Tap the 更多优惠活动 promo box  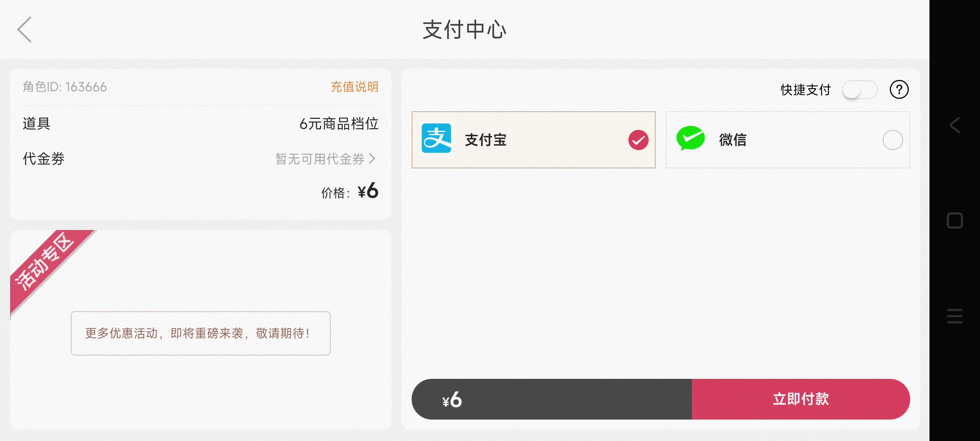[201, 333]
